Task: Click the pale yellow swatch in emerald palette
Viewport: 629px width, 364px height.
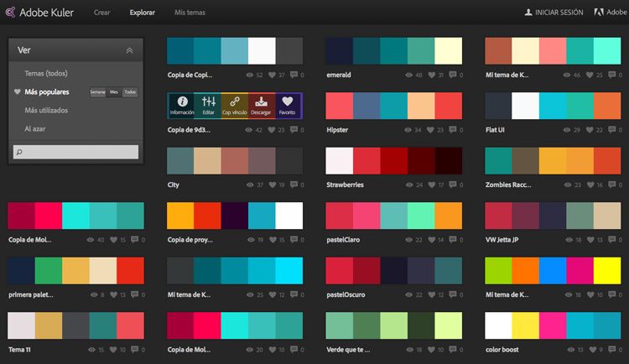Action: 449,51
